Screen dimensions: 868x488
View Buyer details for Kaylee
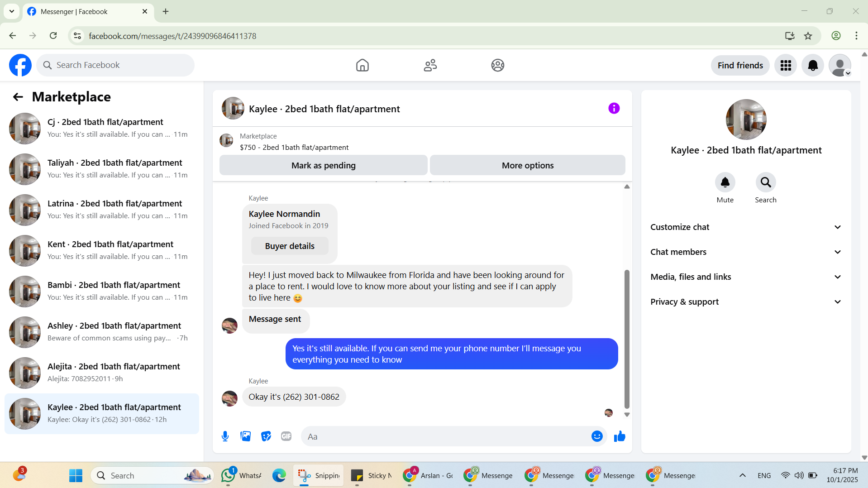tap(290, 246)
